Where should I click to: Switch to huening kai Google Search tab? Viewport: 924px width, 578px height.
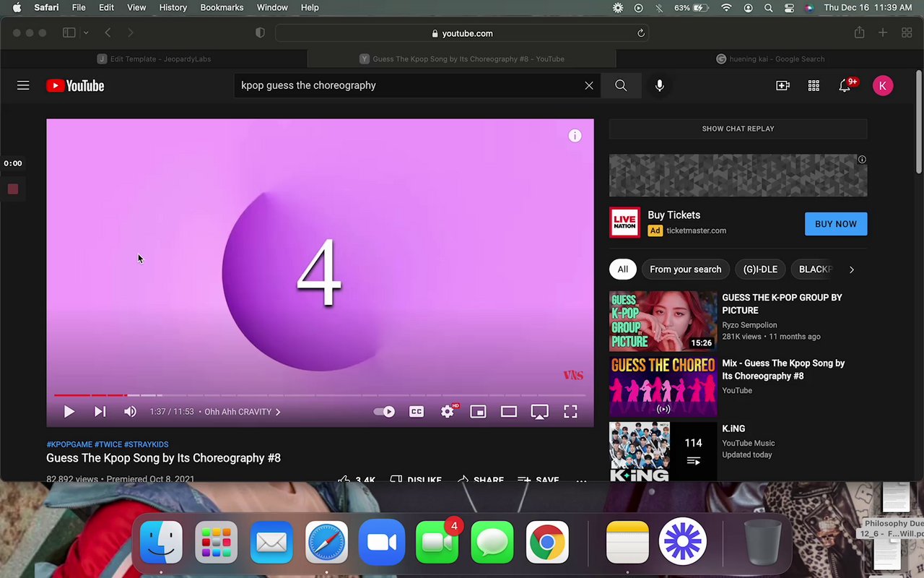tap(770, 59)
